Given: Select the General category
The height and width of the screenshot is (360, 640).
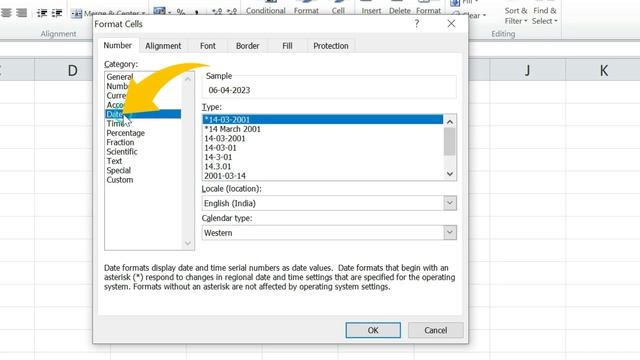Looking at the screenshot, I should coord(143,77).
